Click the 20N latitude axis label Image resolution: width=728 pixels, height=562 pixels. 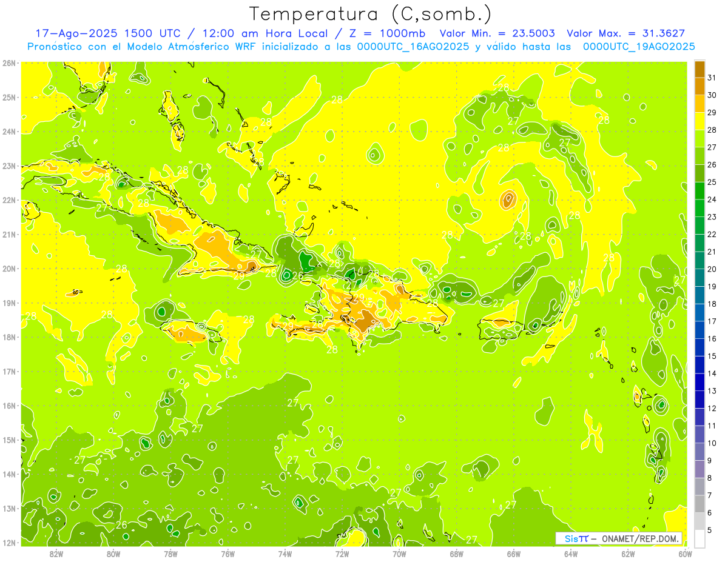tap(9, 269)
